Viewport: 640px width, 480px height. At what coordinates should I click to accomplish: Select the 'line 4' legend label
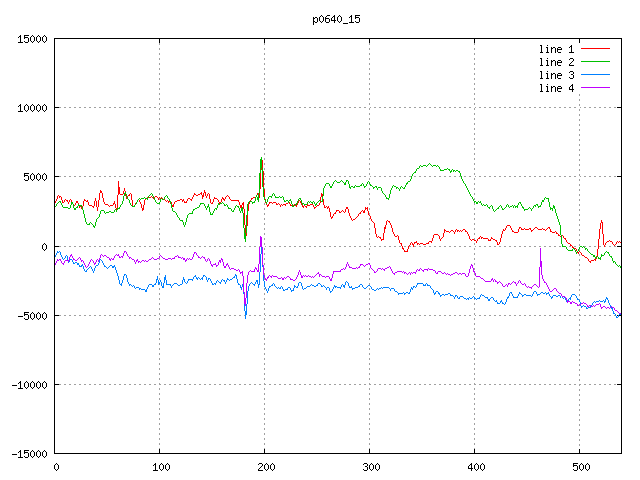(557, 88)
